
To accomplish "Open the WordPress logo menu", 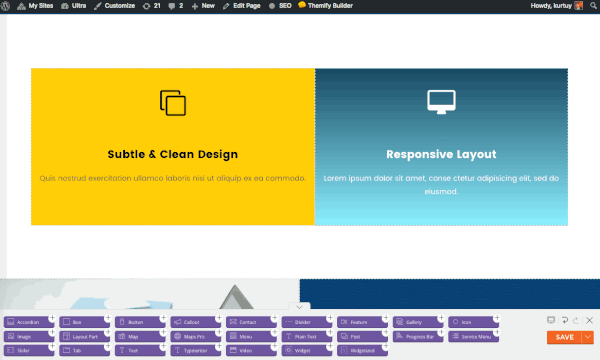I will pyautogui.click(x=5, y=6).
